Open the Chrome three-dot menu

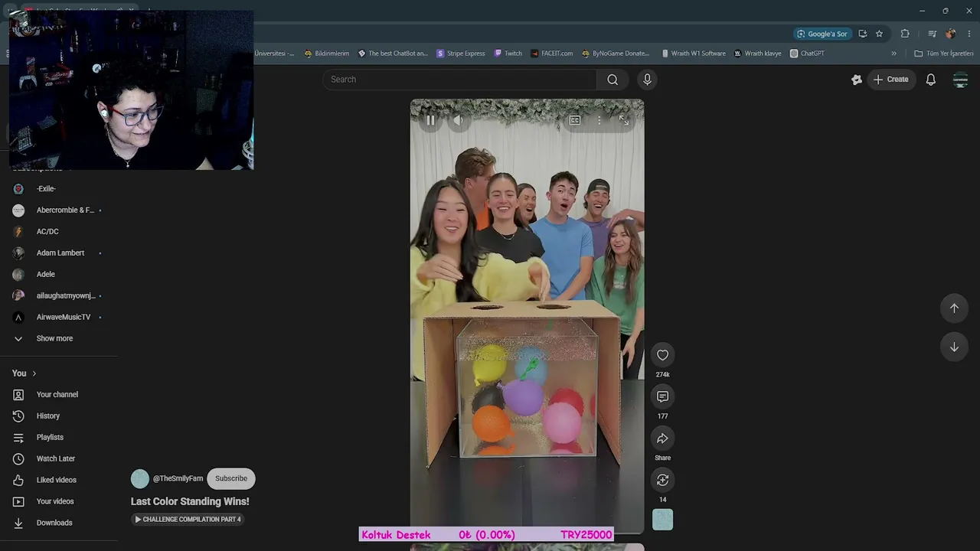(x=969, y=34)
